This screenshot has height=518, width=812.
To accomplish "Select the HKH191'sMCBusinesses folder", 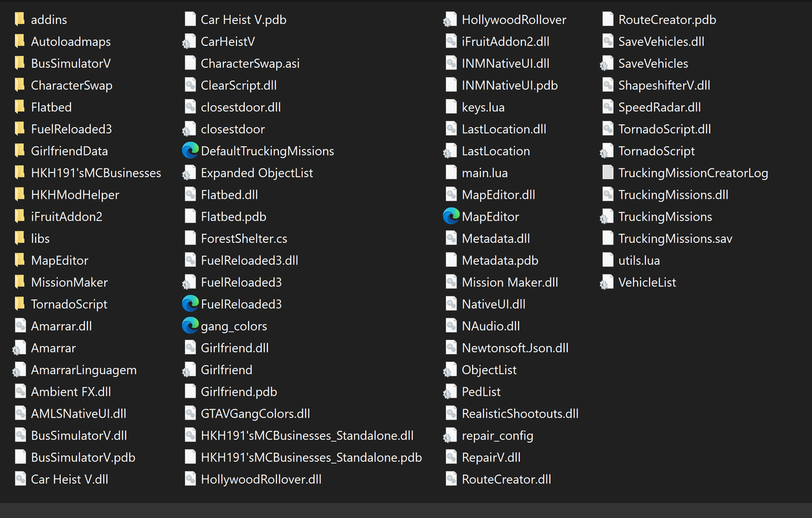I will click(87, 173).
